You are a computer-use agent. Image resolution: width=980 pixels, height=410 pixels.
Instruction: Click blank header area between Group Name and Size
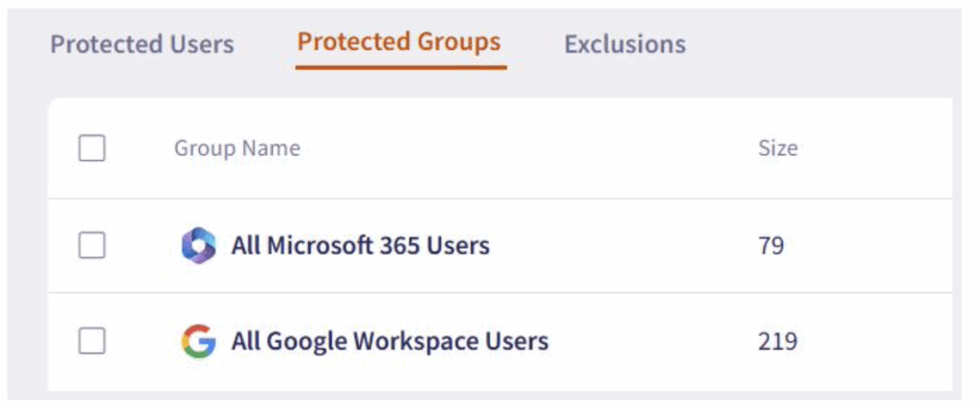coord(528,148)
